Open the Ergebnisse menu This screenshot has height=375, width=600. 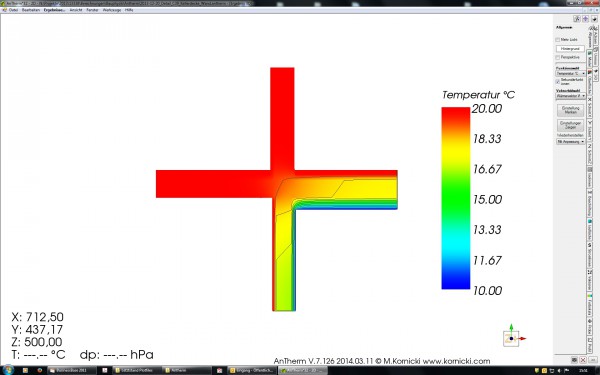pos(54,10)
